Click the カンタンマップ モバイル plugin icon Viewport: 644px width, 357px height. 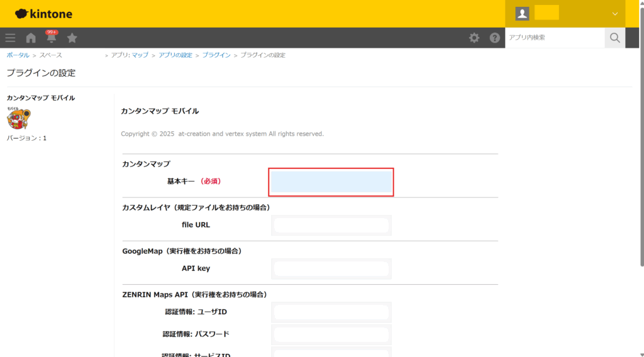(x=18, y=118)
